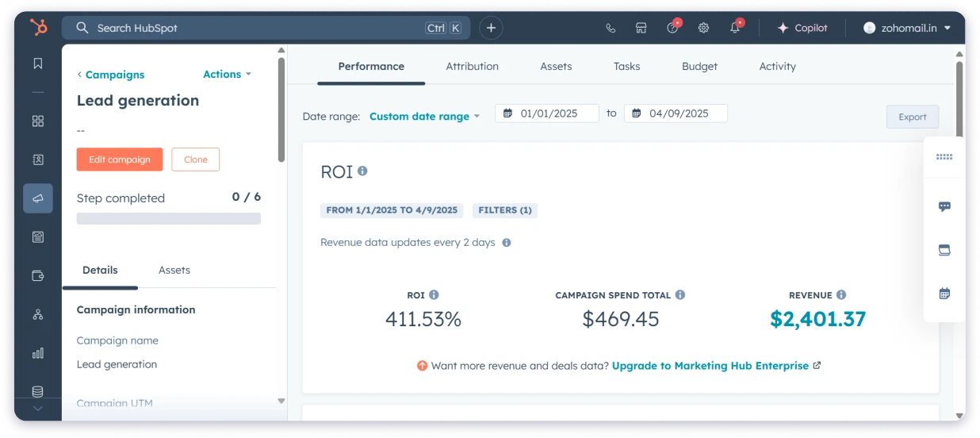Viewport: 980px width, 438px height.
Task: Open the Content sidebar icon
Action: pyautogui.click(x=38, y=236)
